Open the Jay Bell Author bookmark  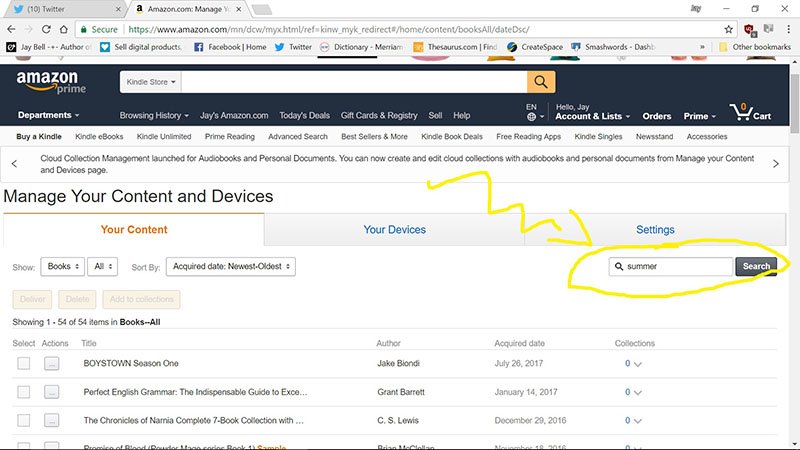[48, 47]
